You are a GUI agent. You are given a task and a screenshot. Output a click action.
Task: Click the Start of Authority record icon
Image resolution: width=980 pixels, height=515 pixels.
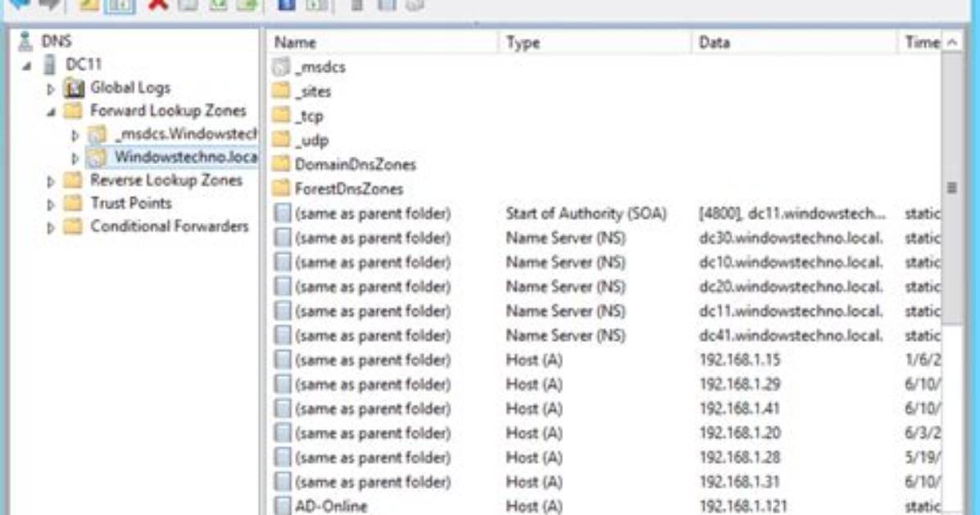tap(283, 213)
